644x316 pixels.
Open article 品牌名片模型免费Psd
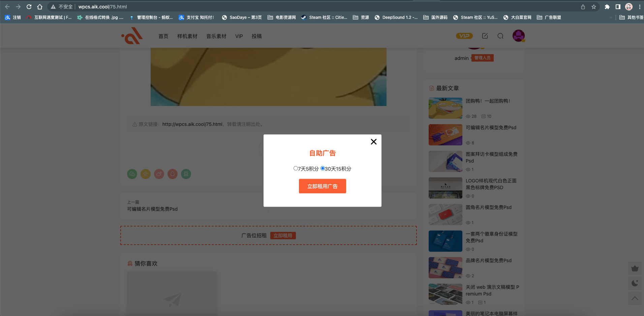pyautogui.click(x=489, y=260)
